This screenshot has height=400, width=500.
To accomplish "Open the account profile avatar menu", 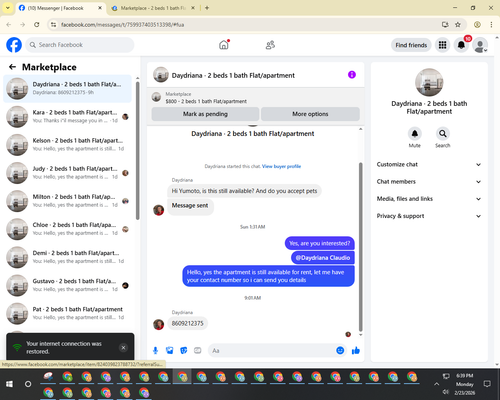I will click(x=480, y=45).
